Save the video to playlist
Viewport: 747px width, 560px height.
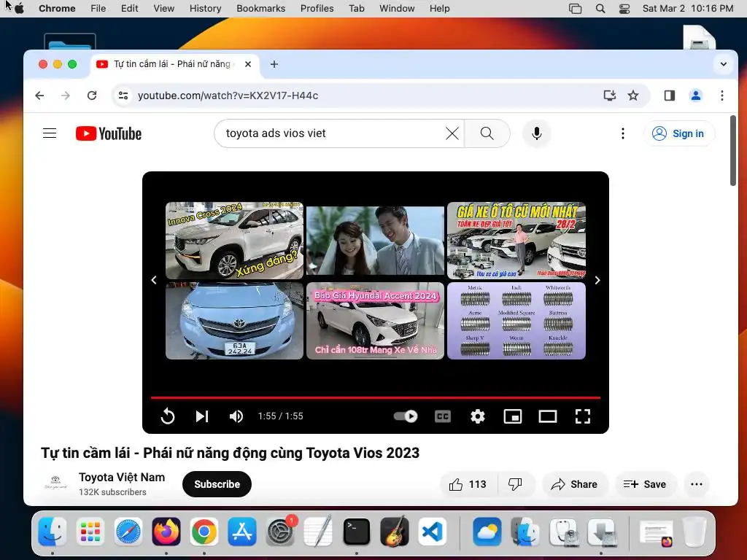tap(645, 484)
